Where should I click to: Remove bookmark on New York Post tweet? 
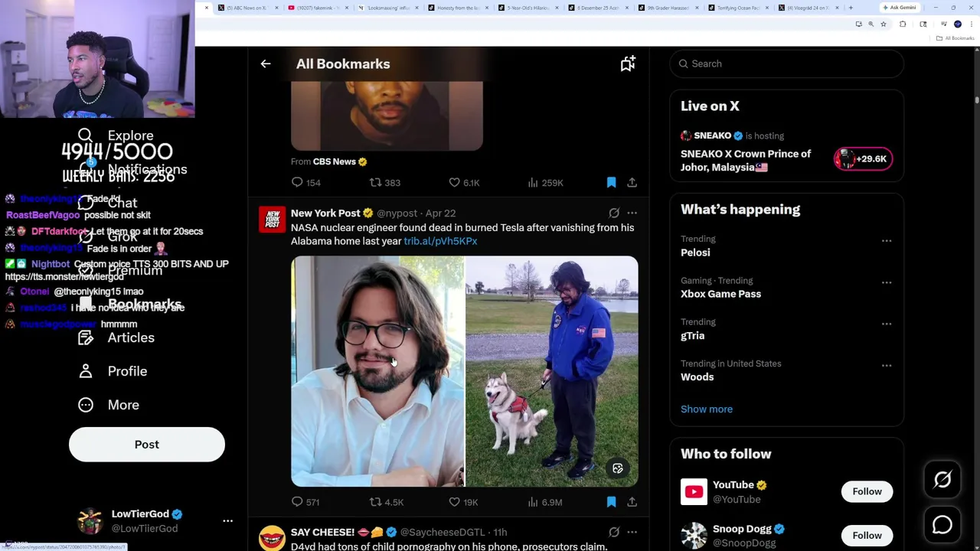coord(611,502)
